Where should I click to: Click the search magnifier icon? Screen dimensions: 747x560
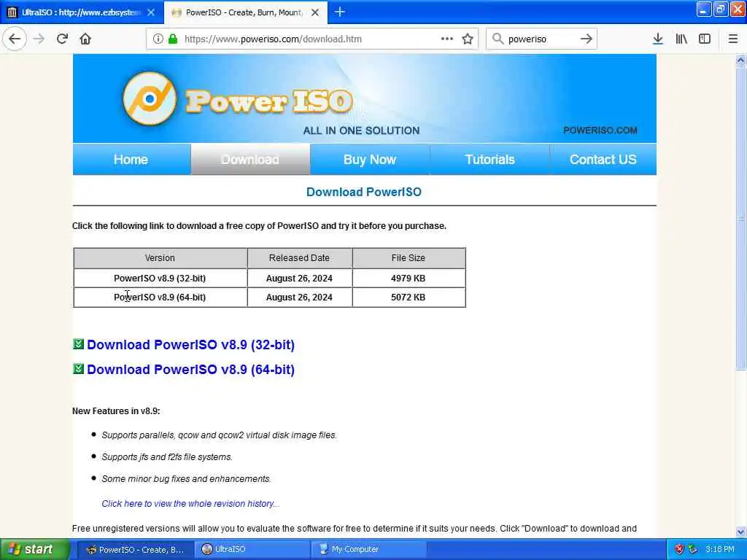498,39
